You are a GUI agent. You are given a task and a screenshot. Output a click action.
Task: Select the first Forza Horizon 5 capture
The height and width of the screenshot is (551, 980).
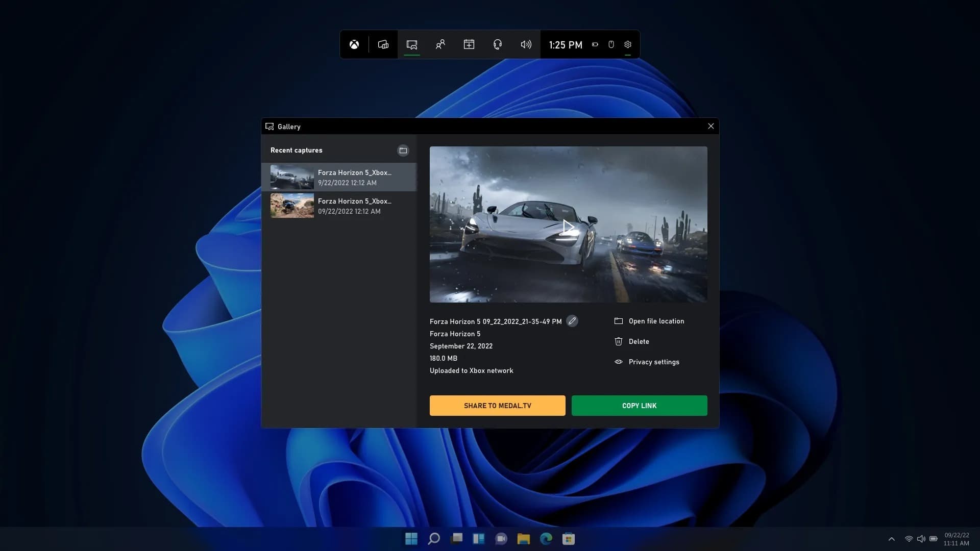339,177
